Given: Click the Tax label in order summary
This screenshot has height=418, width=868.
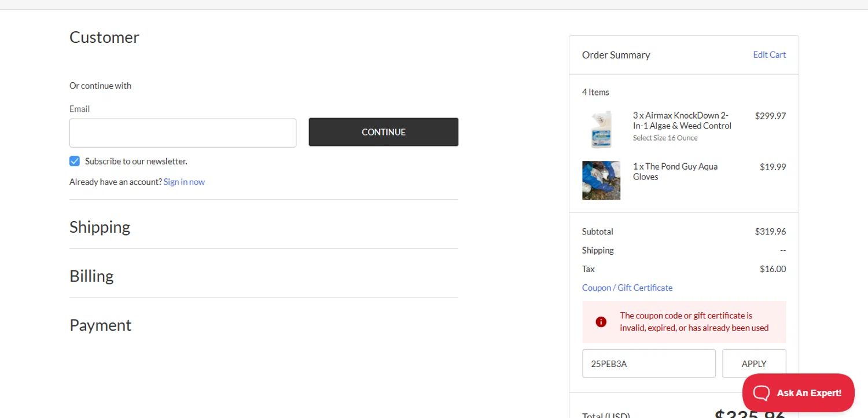Looking at the screenshot, I should [589, 269].
